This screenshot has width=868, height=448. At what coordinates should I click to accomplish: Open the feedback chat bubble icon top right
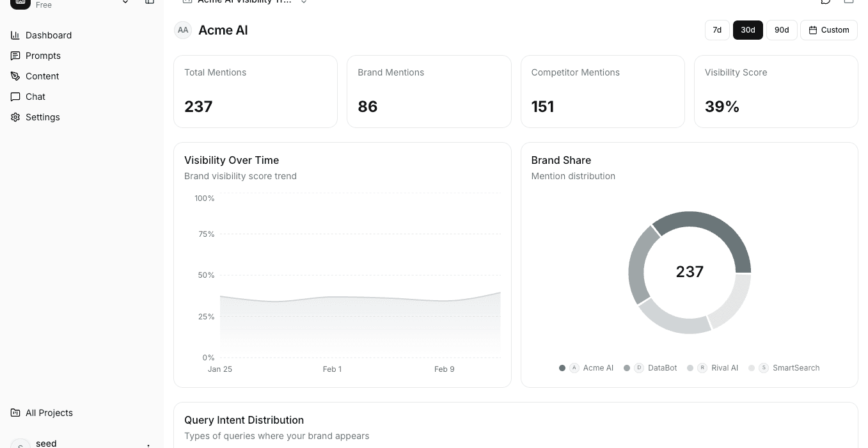(825, 2)
